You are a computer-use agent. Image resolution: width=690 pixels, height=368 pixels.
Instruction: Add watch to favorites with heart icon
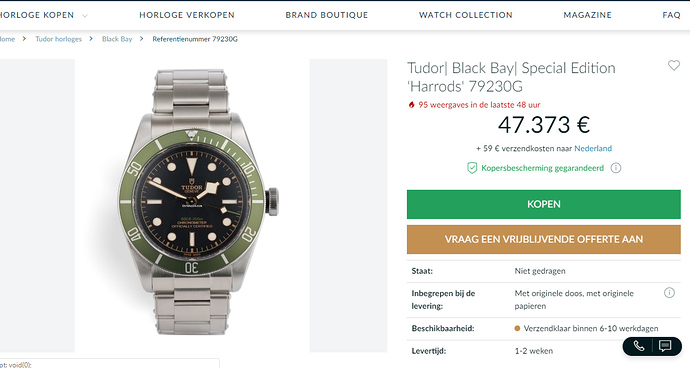pyautogui.click(x=674, y=66)
